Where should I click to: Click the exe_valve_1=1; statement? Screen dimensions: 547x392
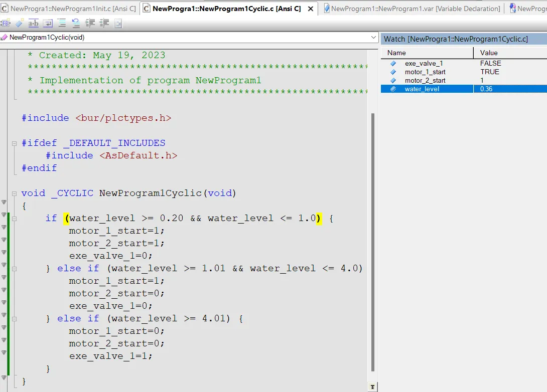[111, 356]
